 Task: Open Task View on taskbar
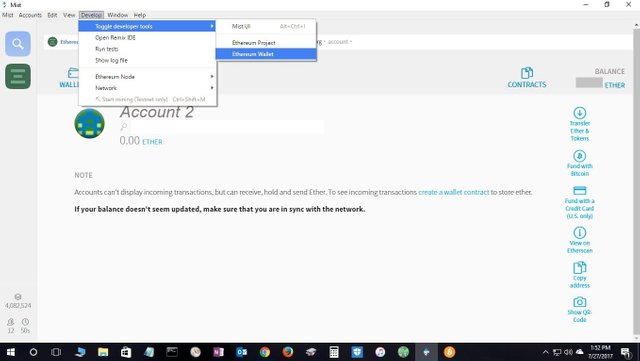(56, 352)
